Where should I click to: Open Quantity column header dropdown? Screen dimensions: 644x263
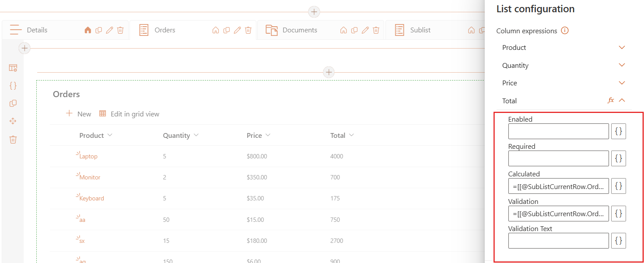point(196,135)
